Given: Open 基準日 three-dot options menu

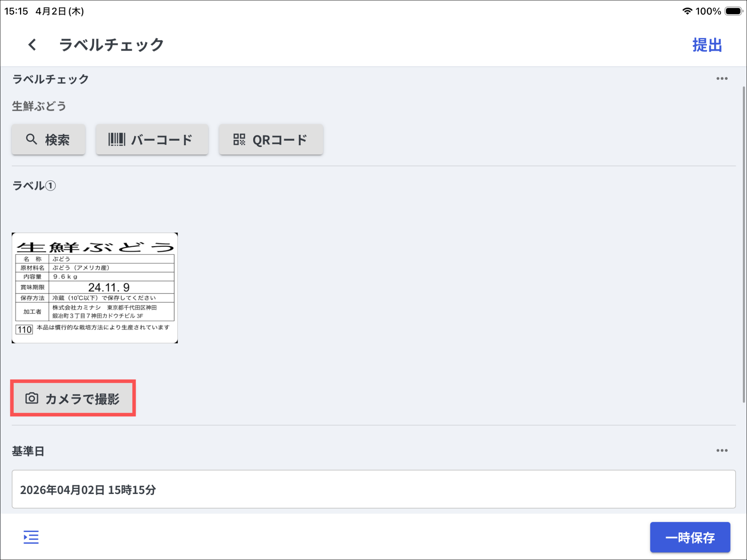Looking at the screenshot, I should (721, 451).
